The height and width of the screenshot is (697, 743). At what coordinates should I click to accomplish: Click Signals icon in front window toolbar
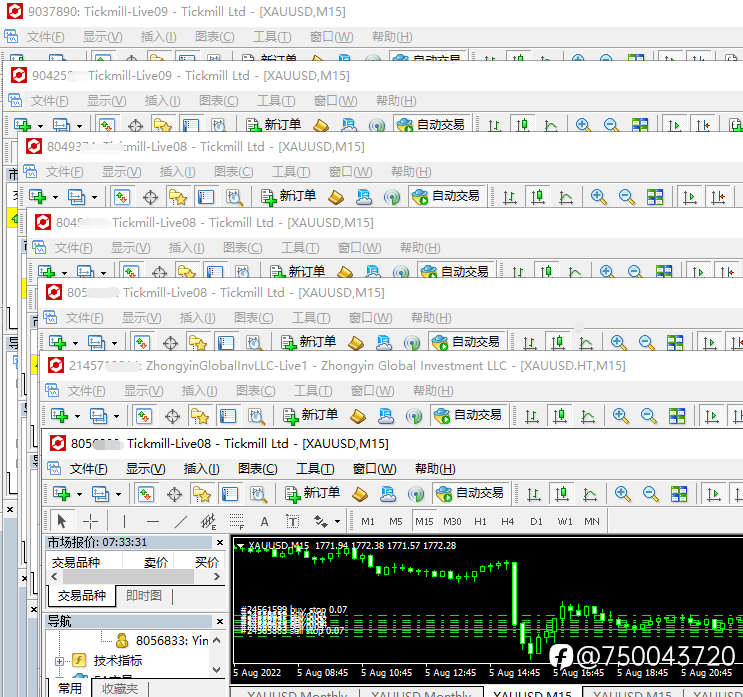point(416,494)
